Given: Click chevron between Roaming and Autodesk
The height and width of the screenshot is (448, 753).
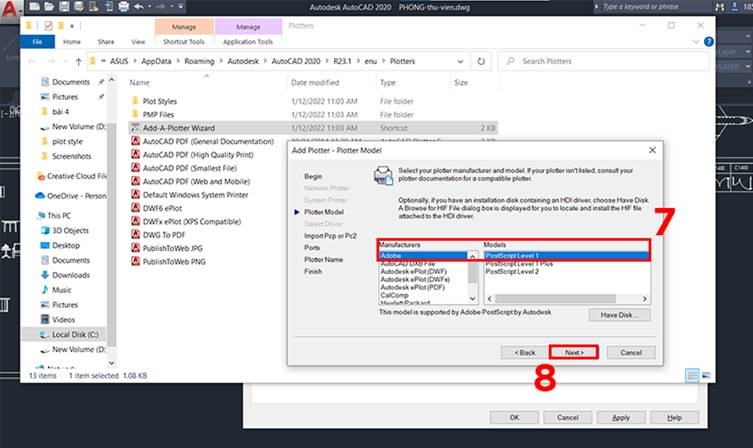Looking at the screenshot, I should click(221, 61).
